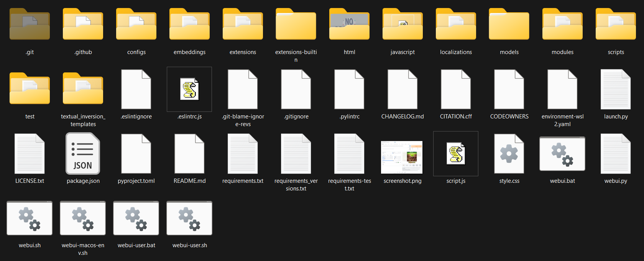Select the webui-user.sh shell script
This screenshot has width=644, height=261.
(x=189, y=218)
